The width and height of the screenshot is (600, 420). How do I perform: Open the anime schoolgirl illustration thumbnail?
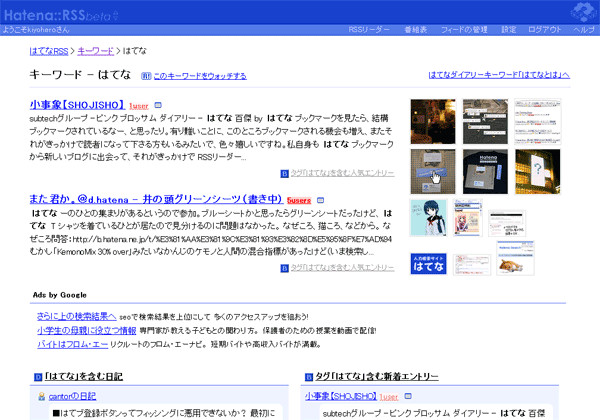(x=428, y=218)
